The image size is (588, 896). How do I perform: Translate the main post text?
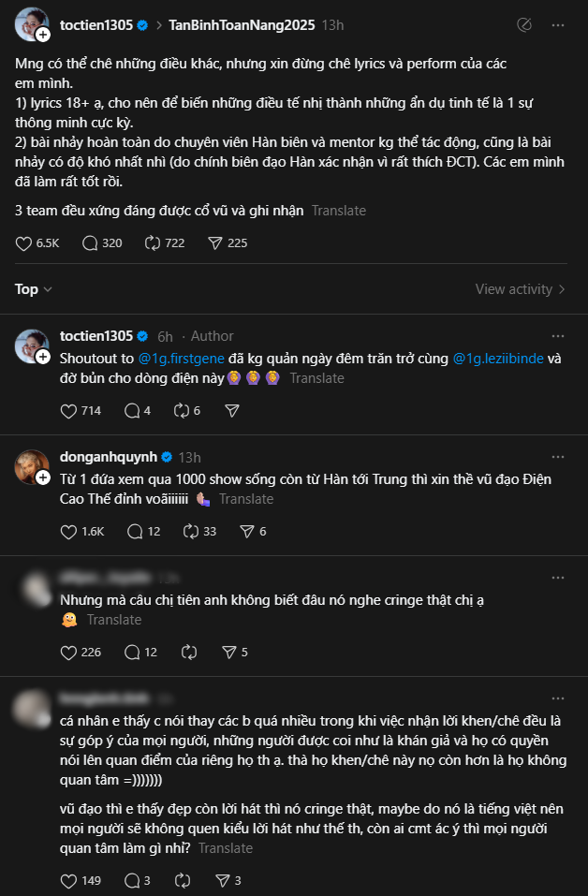coord(339,211)
